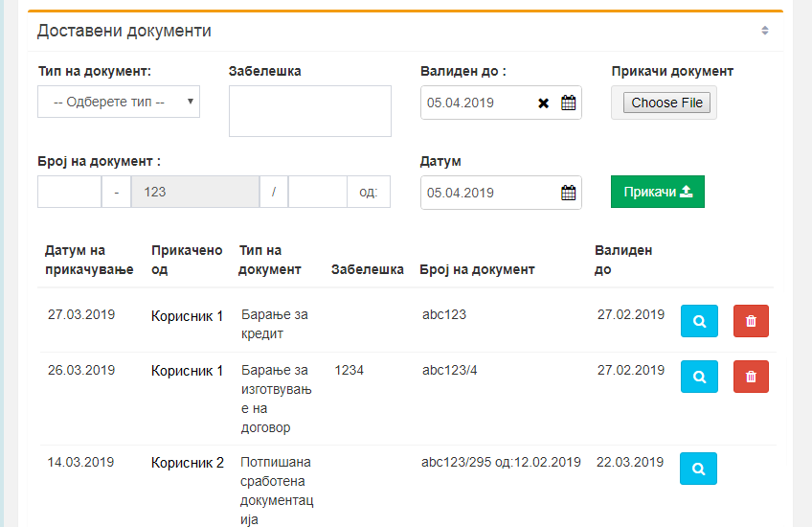812x527 pixels.
Task: Click the disabled 123 document number field
Action: (195, 192)
